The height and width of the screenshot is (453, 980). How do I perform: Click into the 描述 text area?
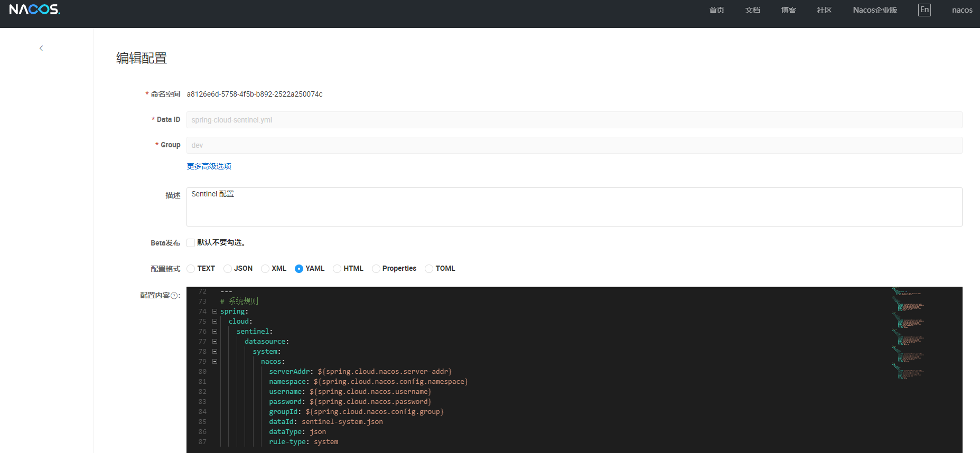(x=574, y=207)
